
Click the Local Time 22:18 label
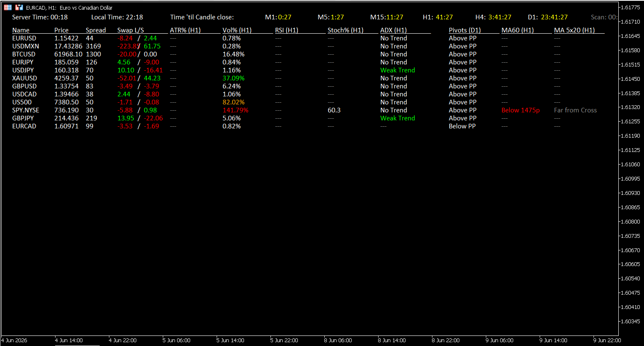point(117,17)
